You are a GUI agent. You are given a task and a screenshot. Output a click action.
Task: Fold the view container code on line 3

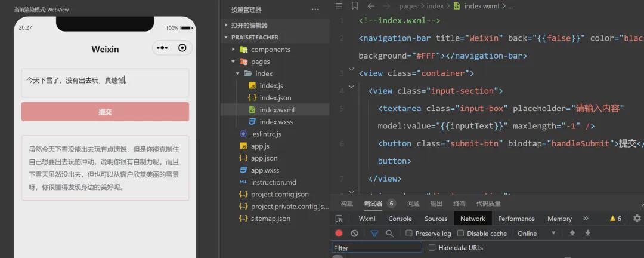click(351, 69)
